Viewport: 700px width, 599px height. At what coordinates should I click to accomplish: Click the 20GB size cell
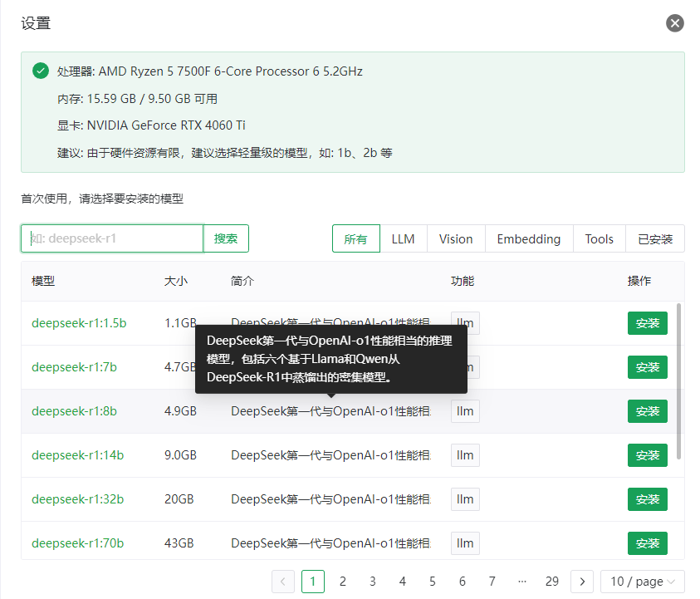click(x=179, y=499)
